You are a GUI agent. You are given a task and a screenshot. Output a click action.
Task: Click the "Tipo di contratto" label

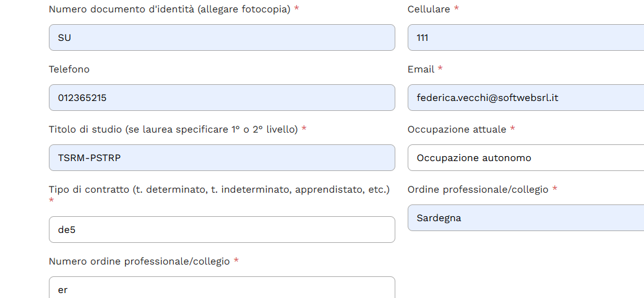pyautogui.click(x=219, y=190)
